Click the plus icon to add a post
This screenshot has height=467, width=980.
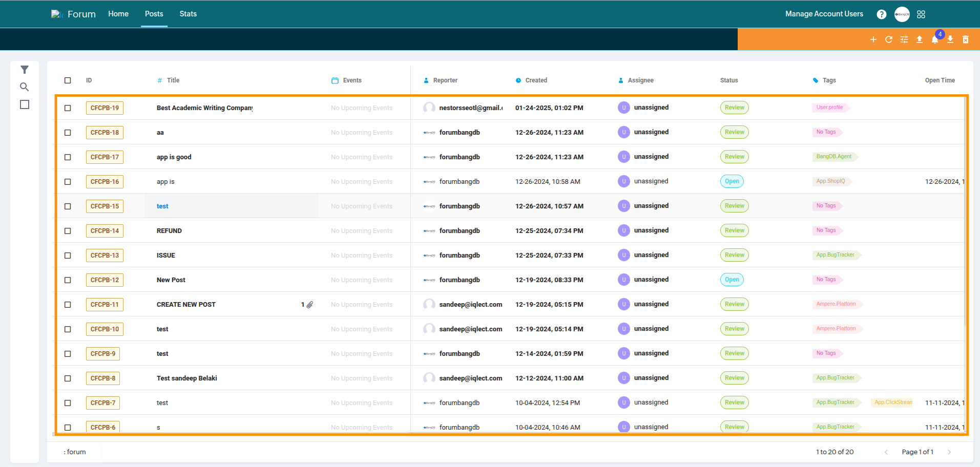(873, 39)
